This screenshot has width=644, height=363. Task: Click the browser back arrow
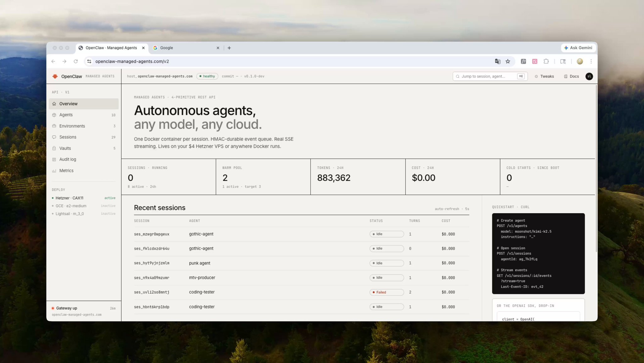[x=53, y=61]
